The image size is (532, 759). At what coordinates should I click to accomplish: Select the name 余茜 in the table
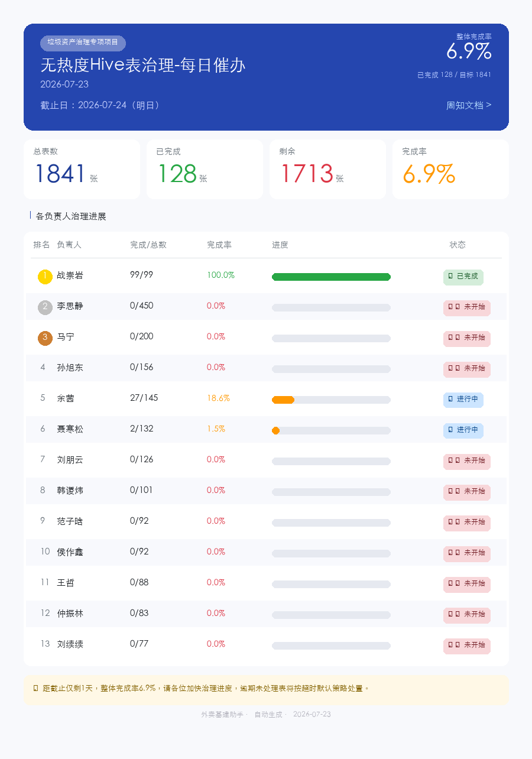[x=66, y=398]
